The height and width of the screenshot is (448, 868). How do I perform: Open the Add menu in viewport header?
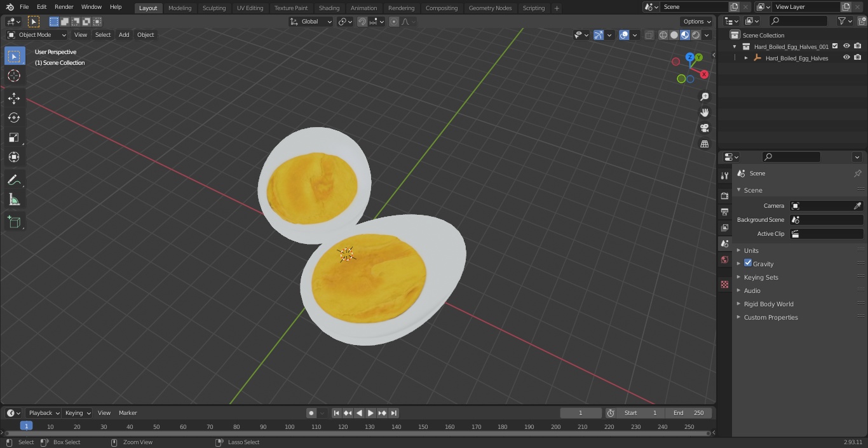pos(124,35)
